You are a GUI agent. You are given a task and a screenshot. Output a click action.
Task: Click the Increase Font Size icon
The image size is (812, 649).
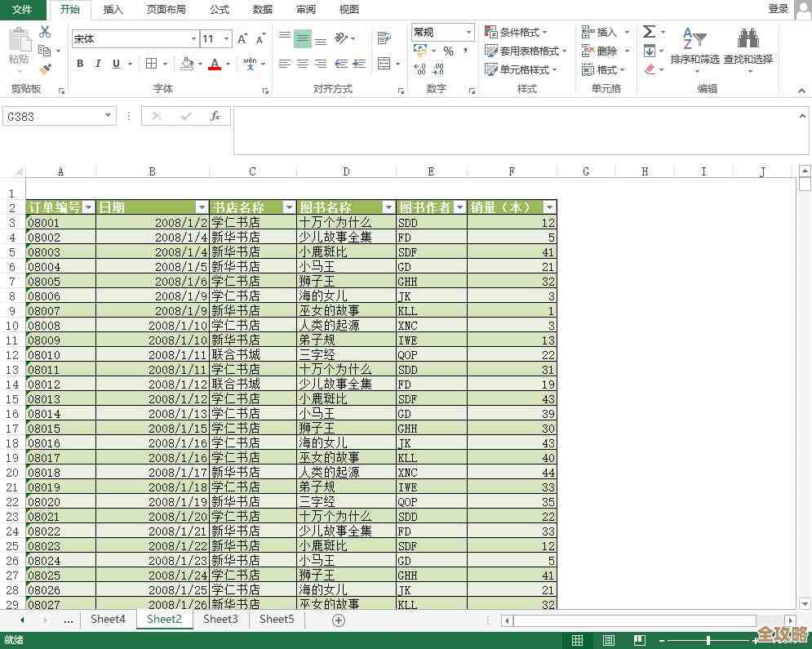click(x=242, y=38)
